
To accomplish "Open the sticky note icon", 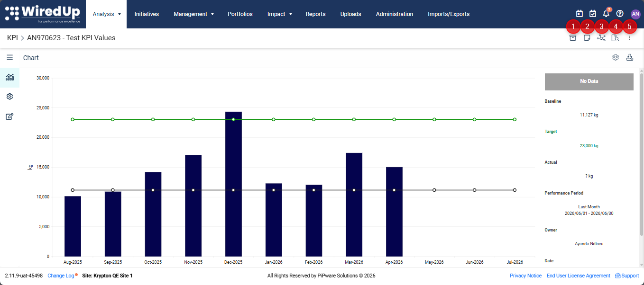I will pos(587,38).
